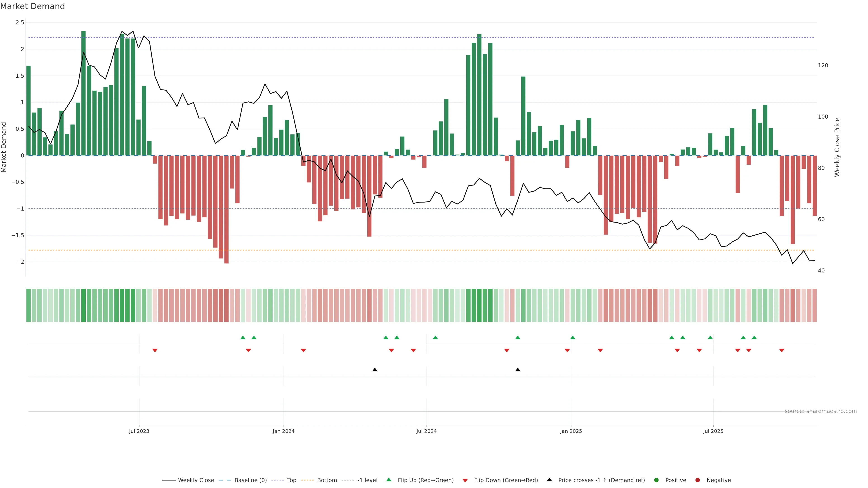
Task: Click the second black price-cross triangle marker
Action: 518,370
